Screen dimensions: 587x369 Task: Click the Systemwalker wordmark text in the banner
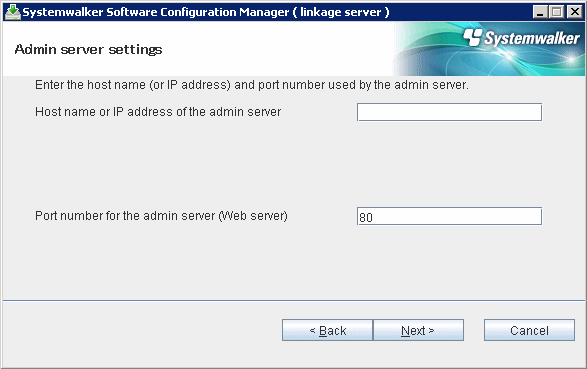point(532,39)
